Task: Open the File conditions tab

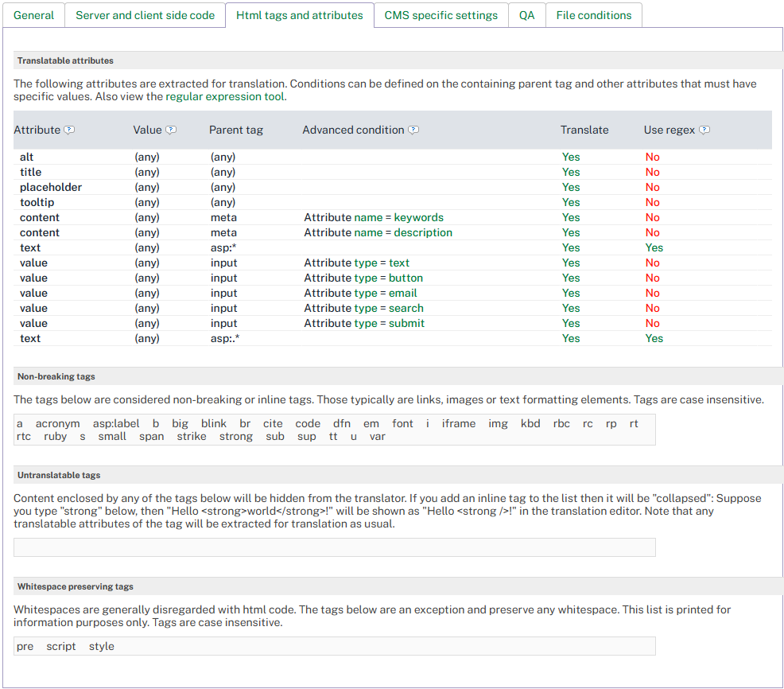Action: (x=593, y=15)
